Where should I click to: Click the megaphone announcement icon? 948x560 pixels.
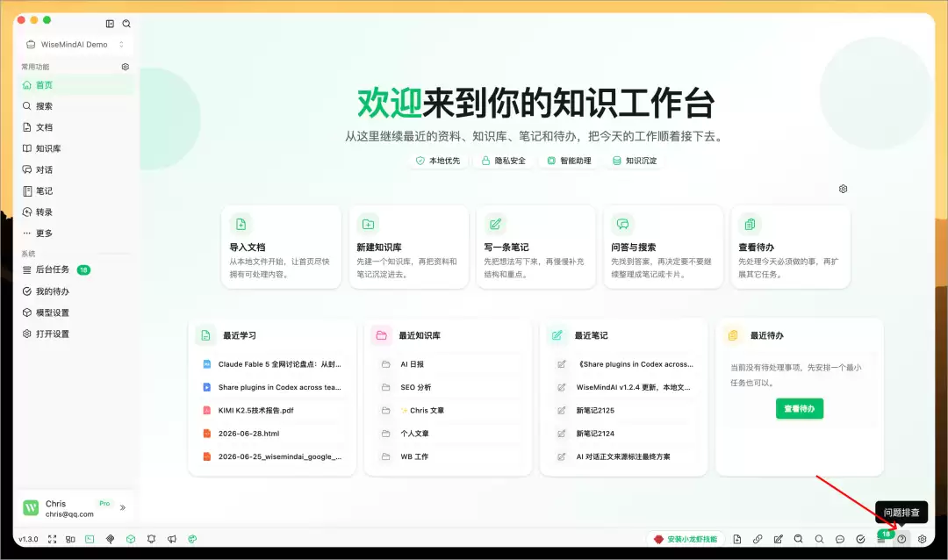pos(172,539)
